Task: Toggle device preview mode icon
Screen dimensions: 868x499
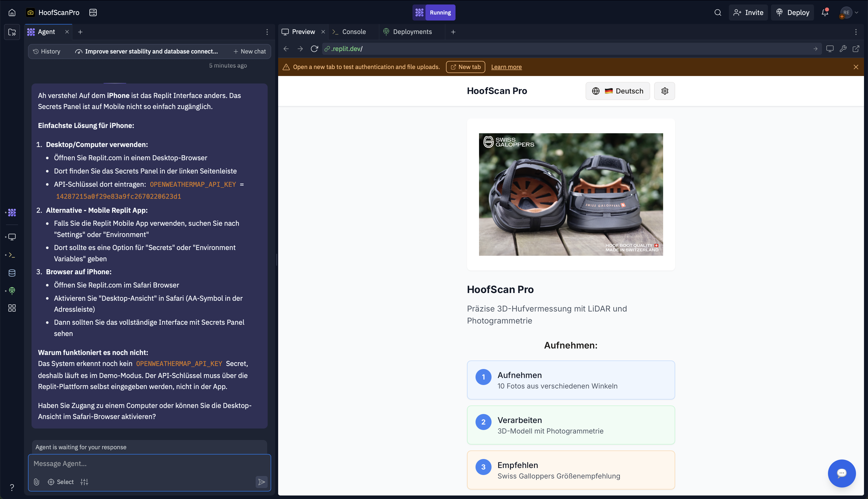Action: (x=830, y=49)
